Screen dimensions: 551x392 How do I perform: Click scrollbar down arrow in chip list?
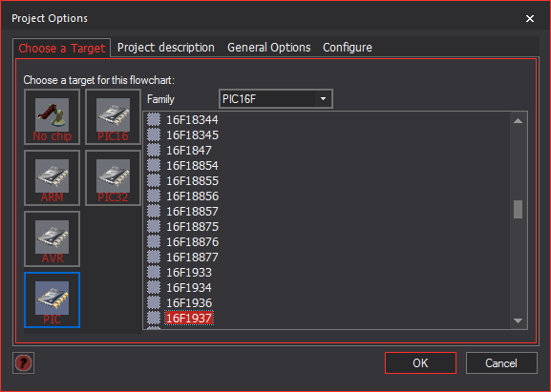pyautogui.click(x=518, y=320)
